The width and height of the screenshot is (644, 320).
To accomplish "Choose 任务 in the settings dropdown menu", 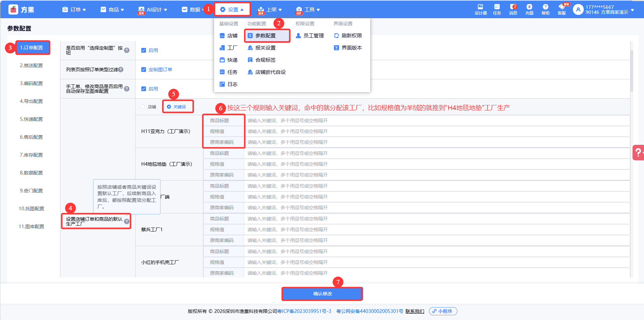I will [x=229, y=72].
